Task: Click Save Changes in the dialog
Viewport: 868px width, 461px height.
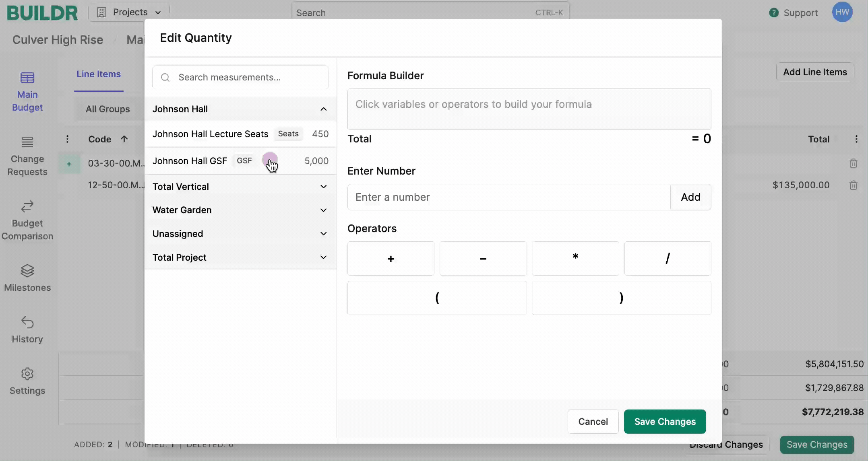Action: [665, 422]
